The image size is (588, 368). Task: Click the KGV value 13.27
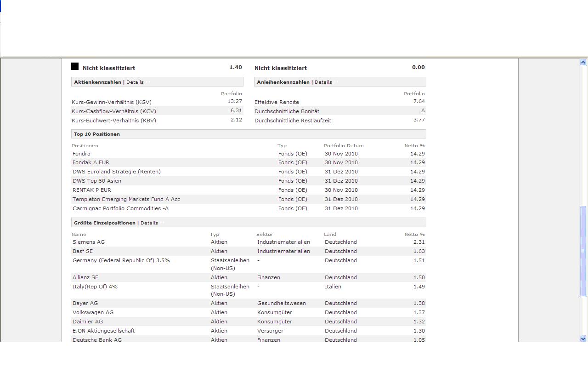point(235,101)
